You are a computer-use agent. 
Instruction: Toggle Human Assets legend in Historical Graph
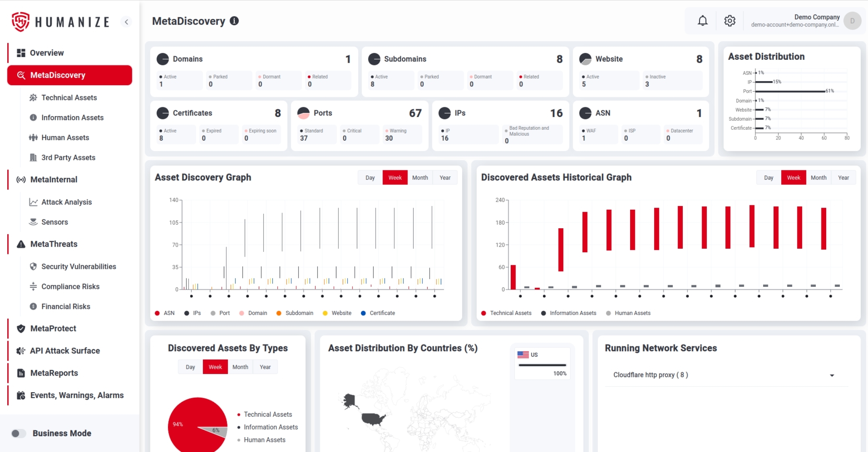(628, 313)
